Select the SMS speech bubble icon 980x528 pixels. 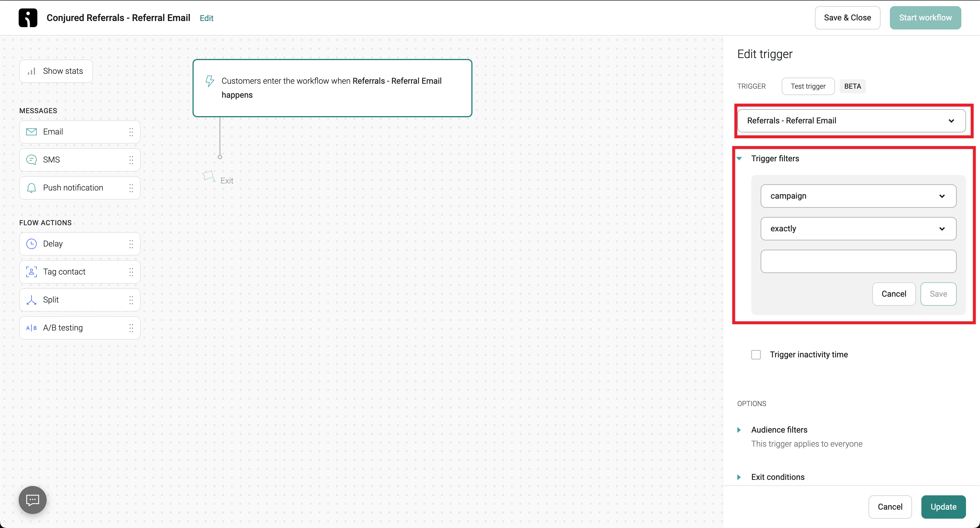click(x=31, y=160)
